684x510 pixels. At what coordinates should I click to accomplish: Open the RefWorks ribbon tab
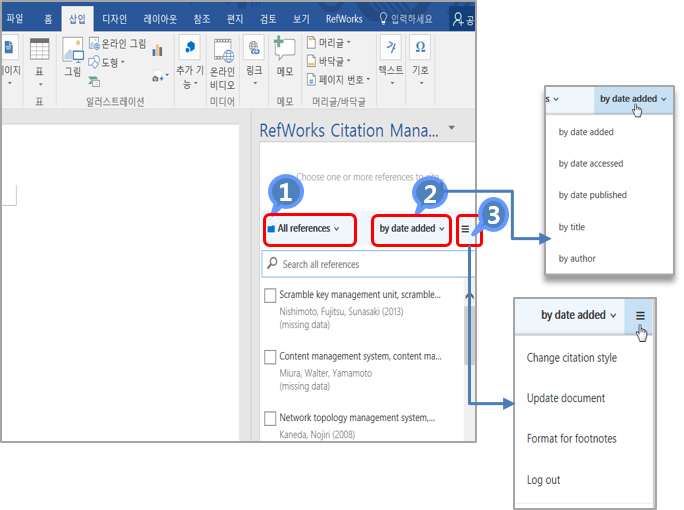click(x=344, y=19)
